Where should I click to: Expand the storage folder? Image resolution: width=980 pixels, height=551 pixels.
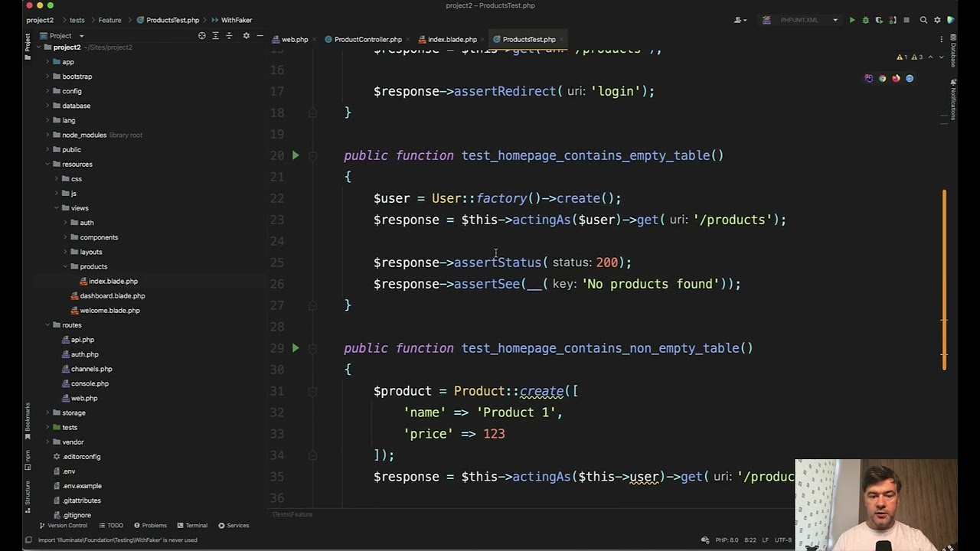coord(47,413)
